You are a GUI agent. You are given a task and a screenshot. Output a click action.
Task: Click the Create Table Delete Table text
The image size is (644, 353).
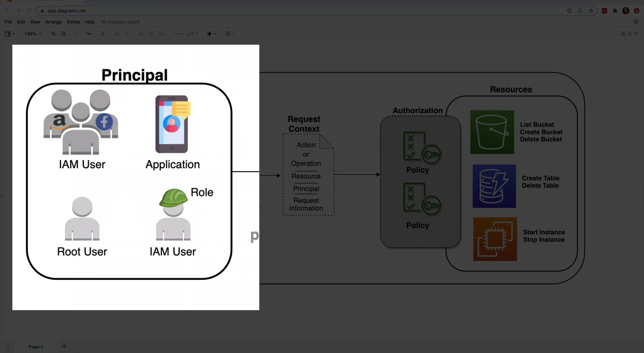[x=541, y=182]
